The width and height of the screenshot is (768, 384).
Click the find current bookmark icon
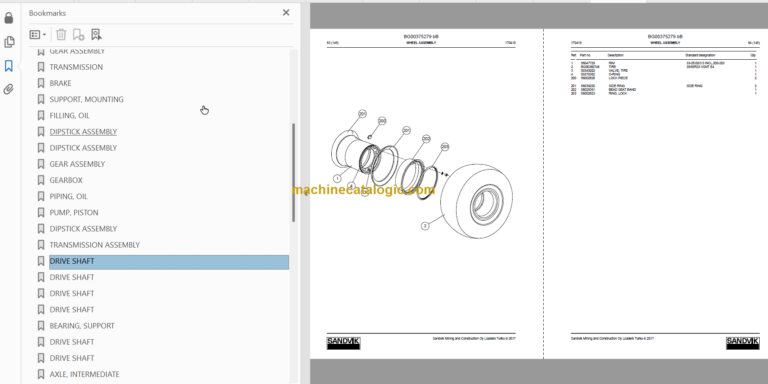(96, 34)
